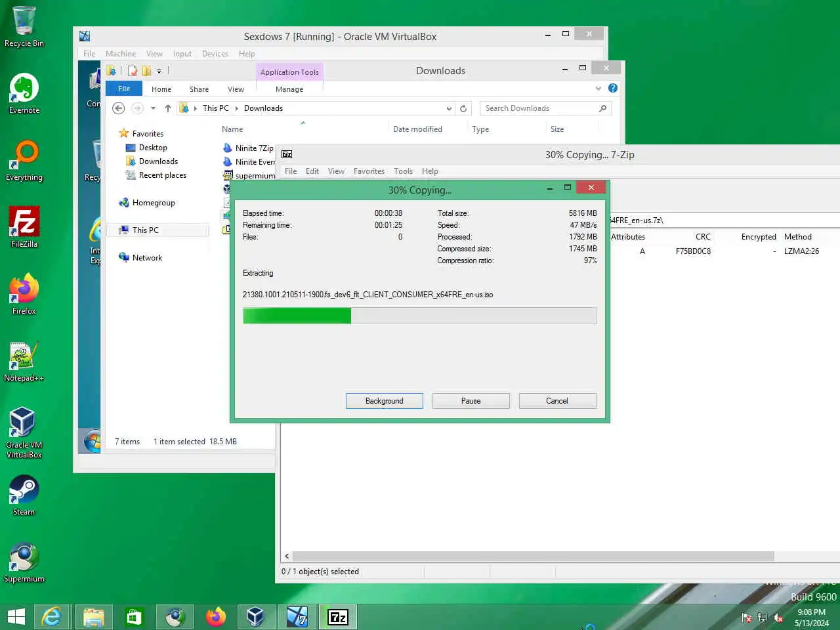840x630 pixels.
Task: Click the 7-Zip horizontal scrollbar
Action: pyautogui.click(x=533, y=556)
